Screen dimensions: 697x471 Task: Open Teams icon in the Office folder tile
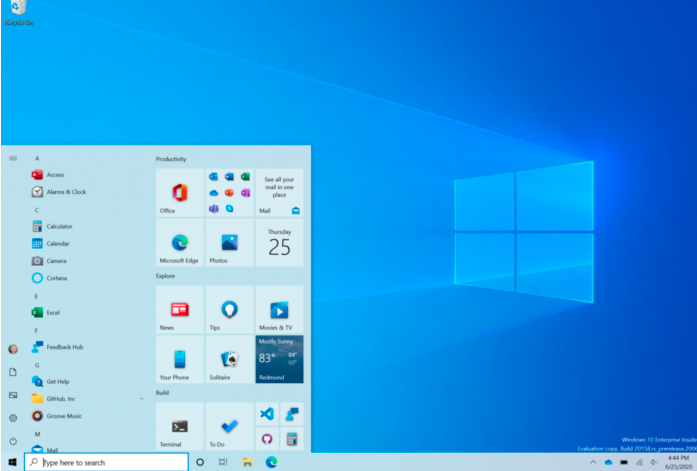214,208
